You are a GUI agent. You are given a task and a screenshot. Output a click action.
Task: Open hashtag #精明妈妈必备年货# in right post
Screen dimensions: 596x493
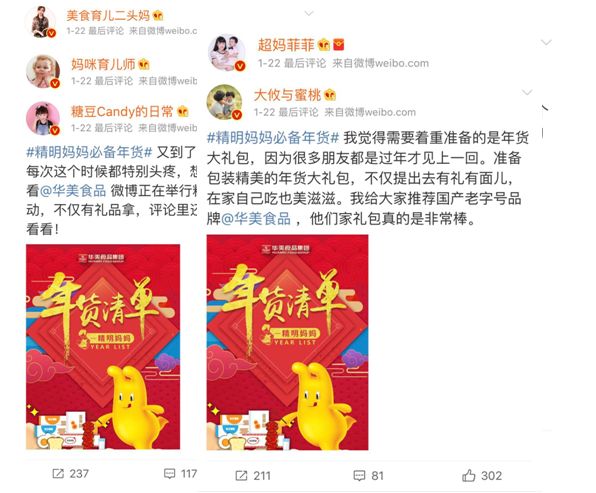click(x=273, y=138)
